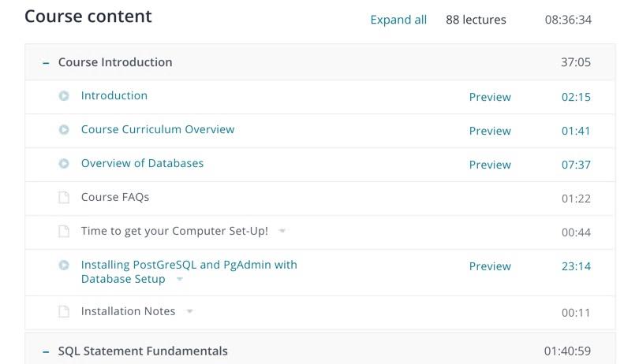Click Expand all link
The image size is (624, 364).
point(398,20)
